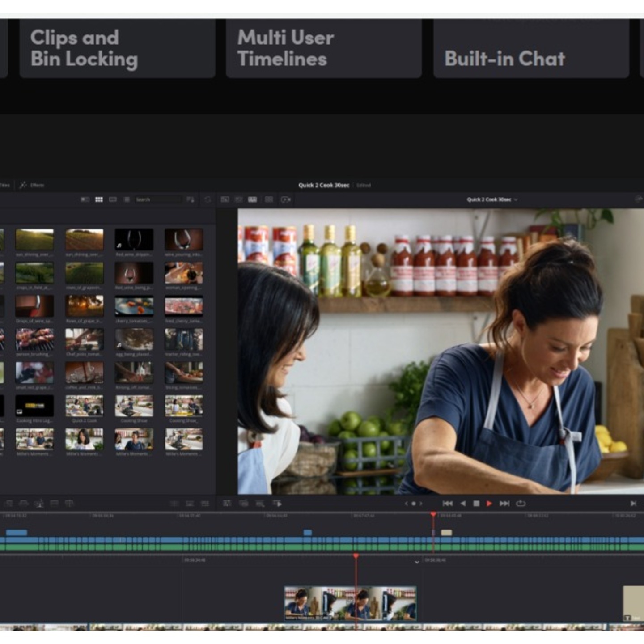
Task: Select the beige title clip on the lower timeline
Action: click(x=633, y=604)
